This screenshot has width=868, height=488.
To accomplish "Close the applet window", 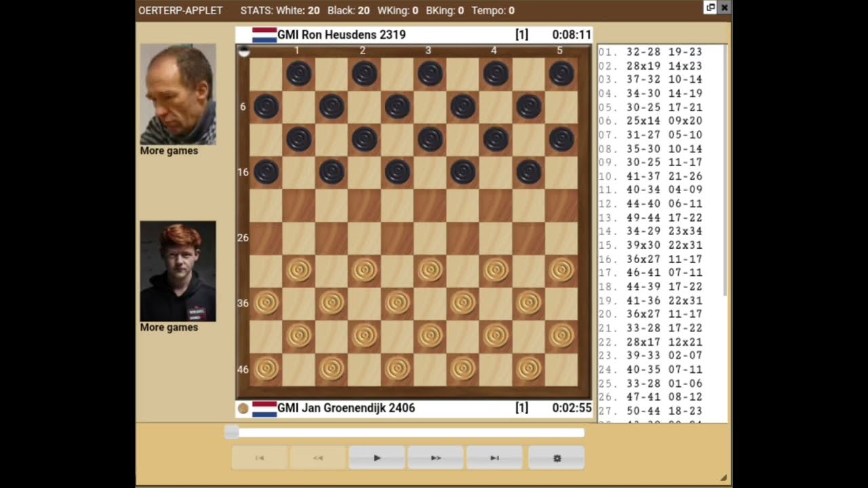I will (724, 7).
